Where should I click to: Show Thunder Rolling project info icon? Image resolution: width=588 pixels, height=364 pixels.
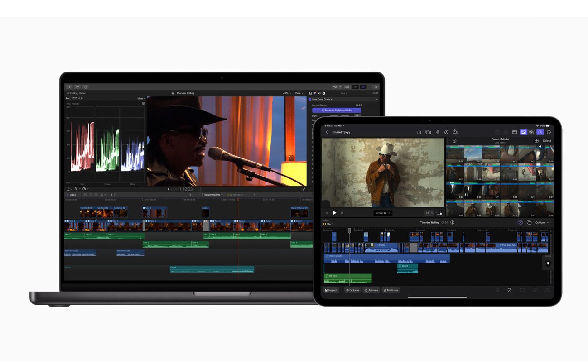tap(452, 223)
